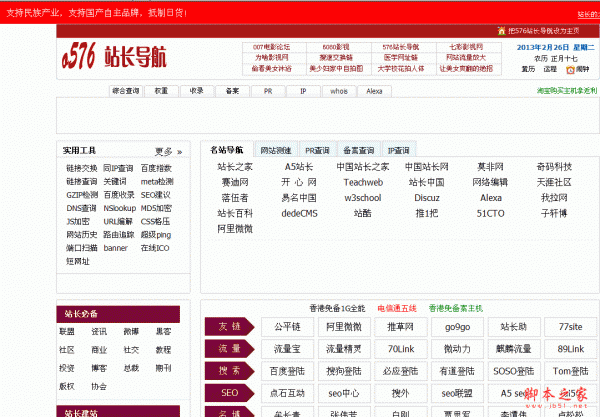This screenshot has width=600, height=417.
Task: Open the 公平链 button
Action: coord(287,327)
